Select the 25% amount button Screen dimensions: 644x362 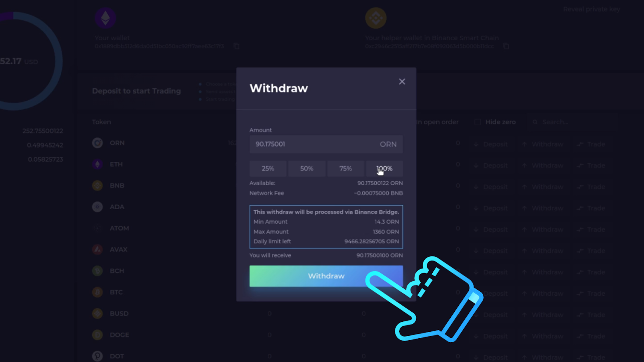click(x=268, y=169)
